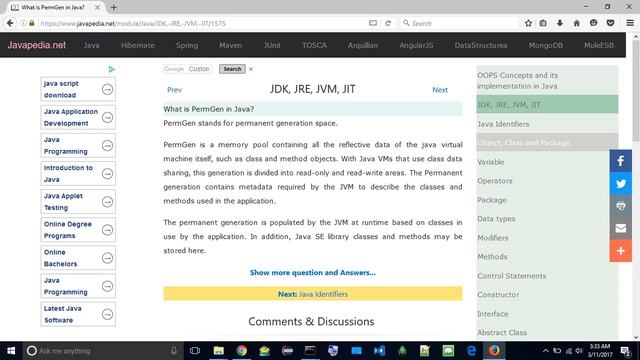Open reader view icon in address bar
Screen dimensions: 640x360
click(x=373, y=23)
